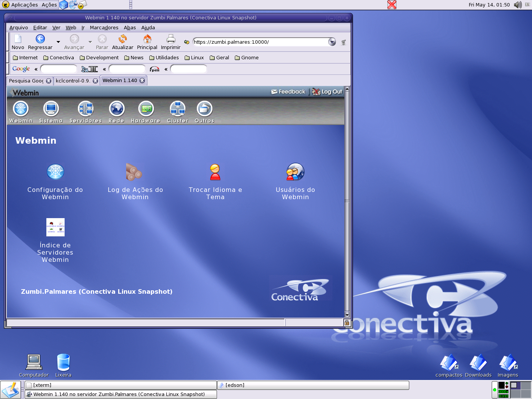Expand the Regressar history dropdown arrow
Image resolution: width=532 pixels, height=399 pixels.
[58, 42]
